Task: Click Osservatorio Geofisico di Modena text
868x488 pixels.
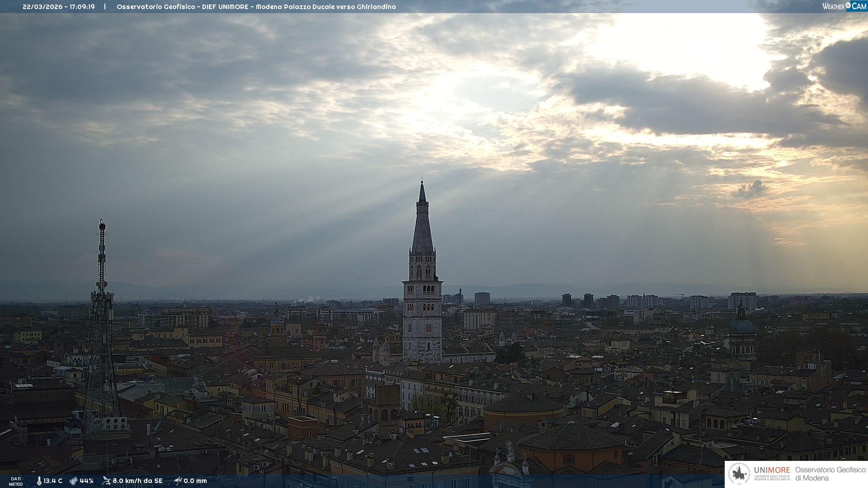Action: coord(830,474)
